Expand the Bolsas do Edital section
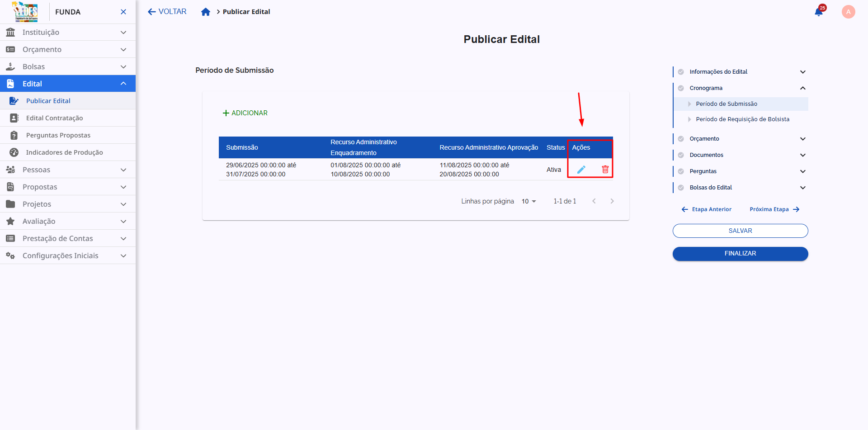 point(803,187)
